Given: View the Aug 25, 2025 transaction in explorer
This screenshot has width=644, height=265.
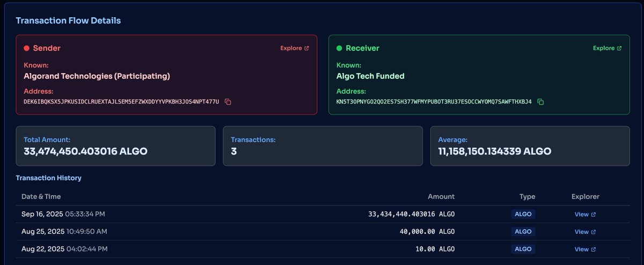Looking at the screenshot, I should coord(585,232).
